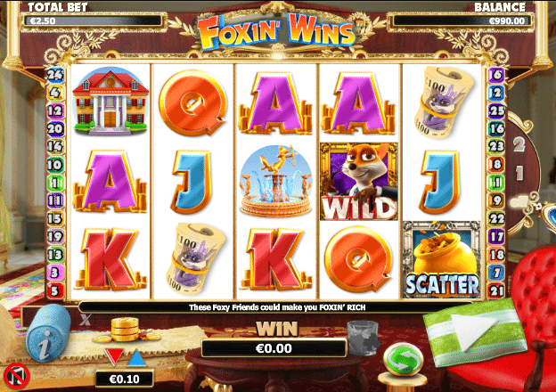
Task: Click the Total Bet €2.50 display
Action: pyautogui.click(x=93, y=20)
